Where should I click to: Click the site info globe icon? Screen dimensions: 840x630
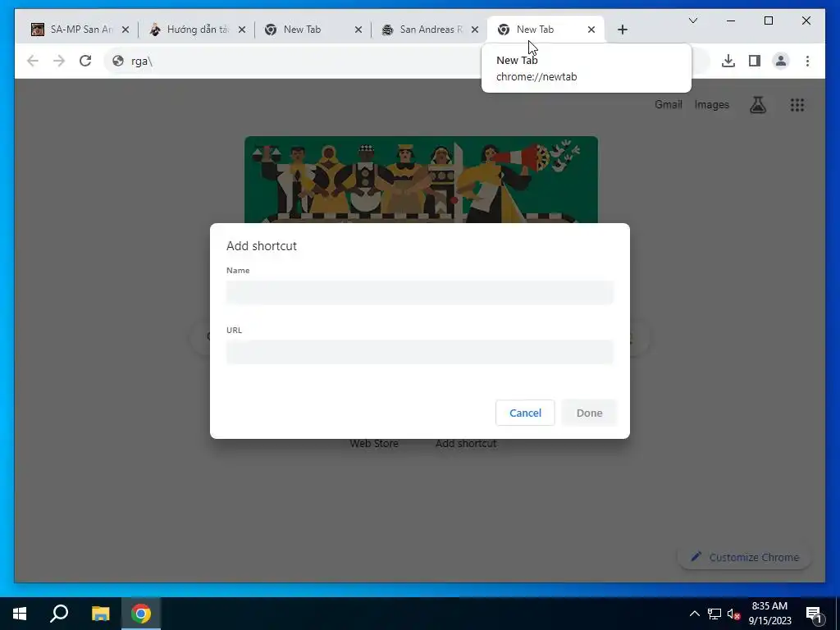(118, 61)
